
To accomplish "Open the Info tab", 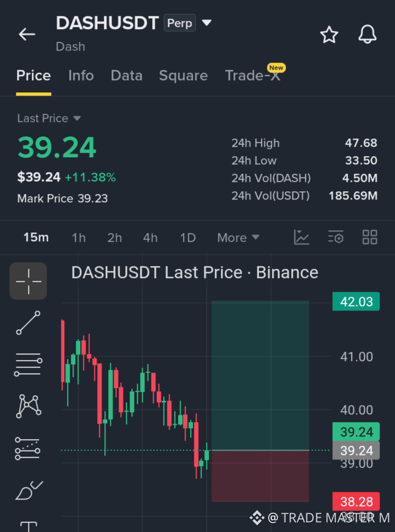I will coord(81,75).
